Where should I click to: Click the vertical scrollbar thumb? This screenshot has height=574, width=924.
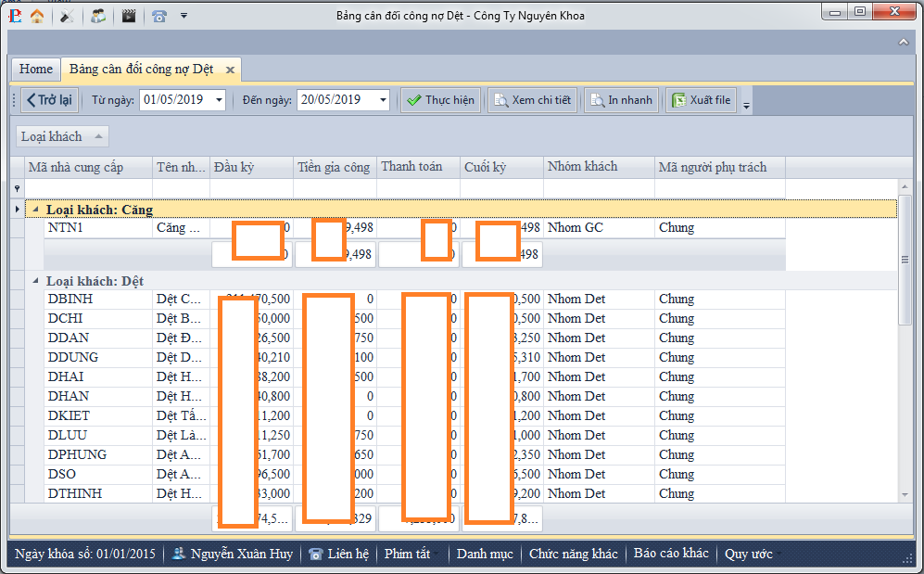(x=905, y=260)
